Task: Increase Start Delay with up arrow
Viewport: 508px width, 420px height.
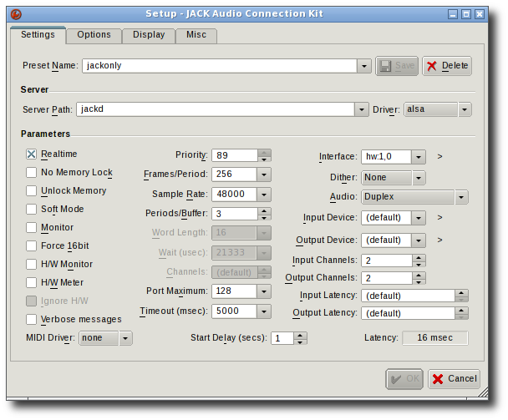Action: (301, 335)
